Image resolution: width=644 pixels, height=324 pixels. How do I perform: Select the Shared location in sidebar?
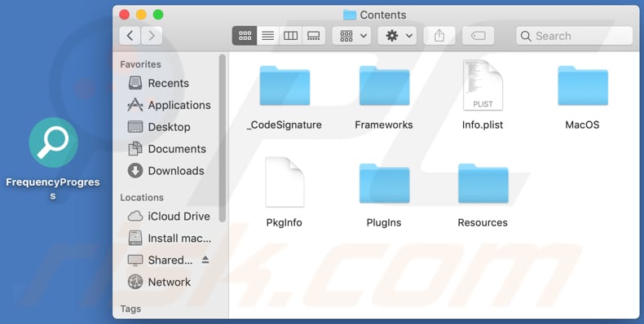(160, 261)
